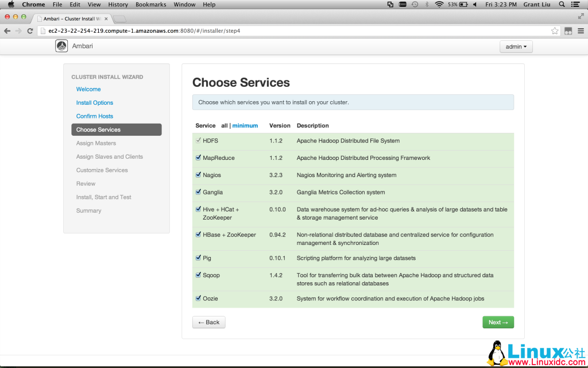Disable the Pig service checkbox

click(x=198, y=258)
